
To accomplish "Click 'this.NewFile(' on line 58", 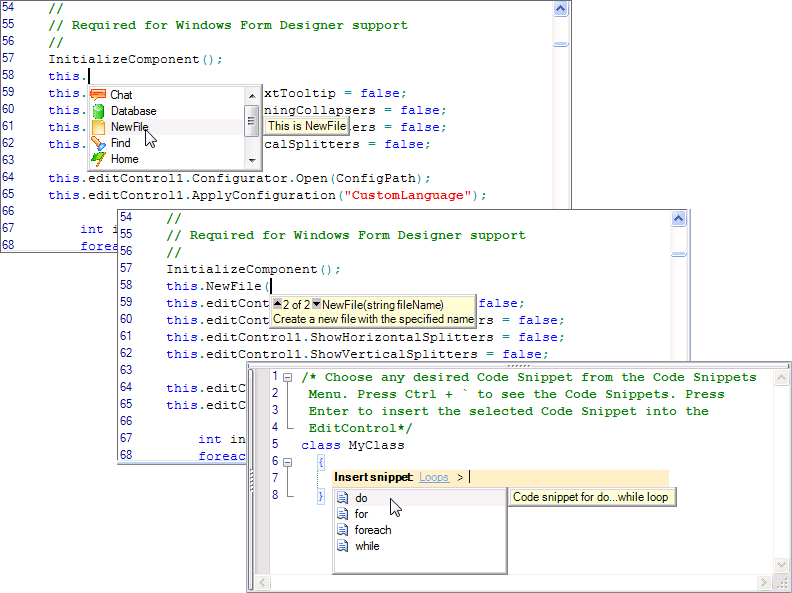I will click(218, 286).
